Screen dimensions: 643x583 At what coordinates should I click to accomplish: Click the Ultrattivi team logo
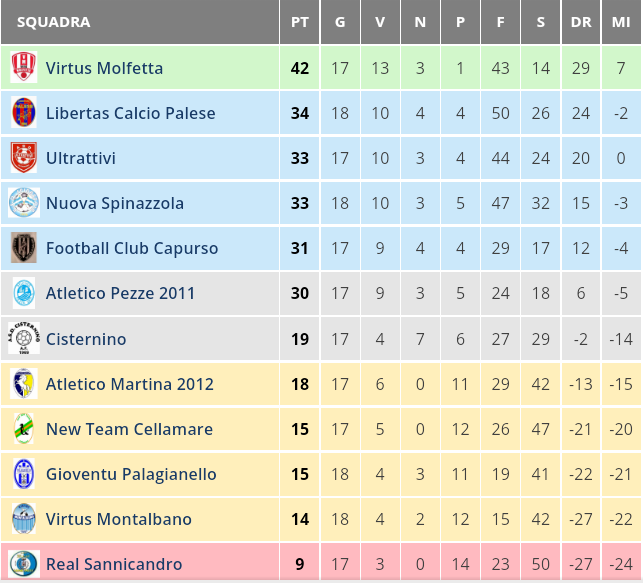click(x=23, y=158)
